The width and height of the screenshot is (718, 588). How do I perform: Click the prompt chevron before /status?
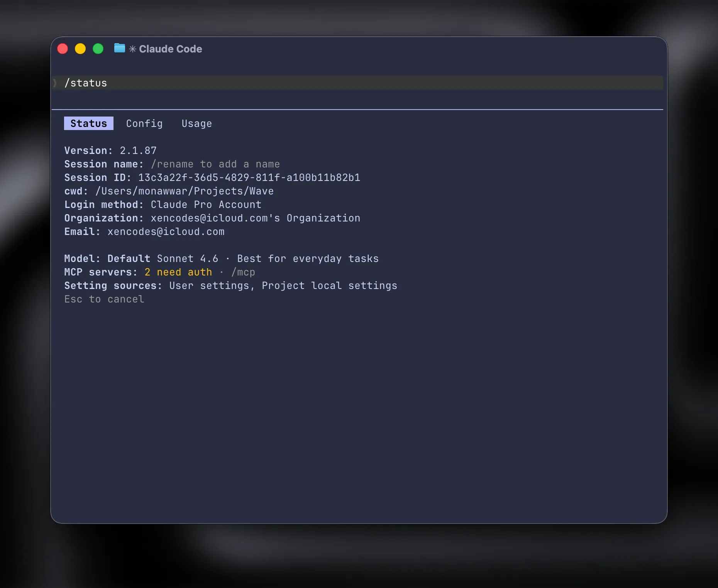(x=55, y=83)
